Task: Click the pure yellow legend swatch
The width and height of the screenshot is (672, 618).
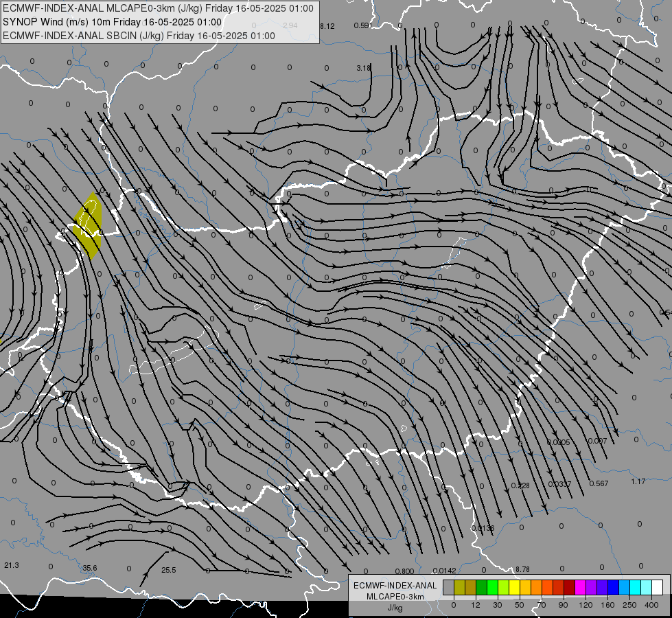Action: point(514,588)
